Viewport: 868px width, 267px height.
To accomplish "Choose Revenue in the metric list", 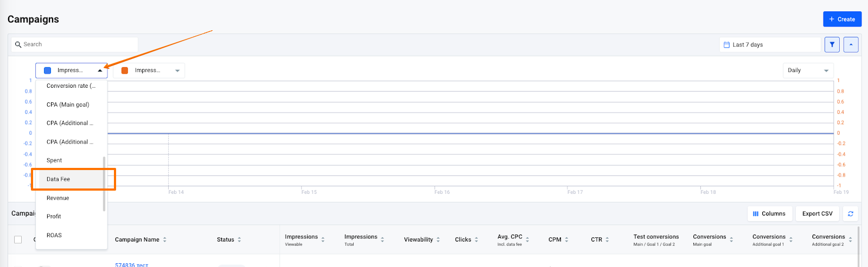I will tap(58, 198).
